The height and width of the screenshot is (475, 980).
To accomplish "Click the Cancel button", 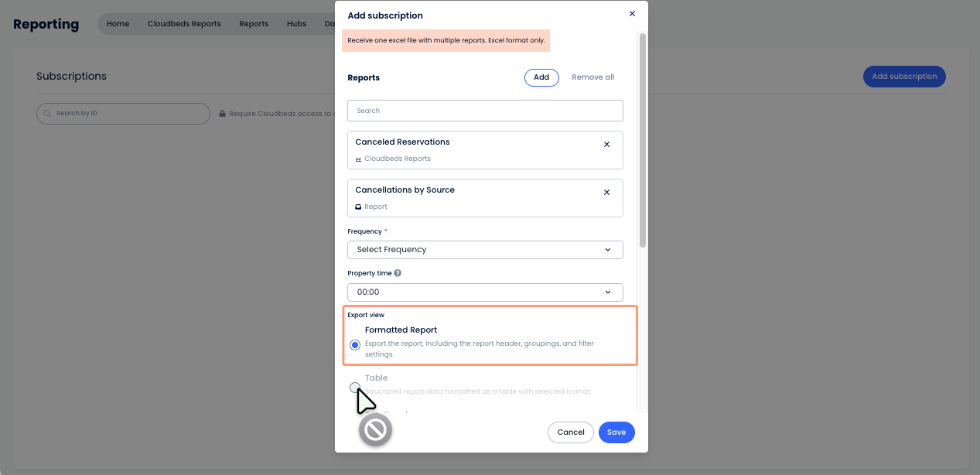I will (571, 432).
